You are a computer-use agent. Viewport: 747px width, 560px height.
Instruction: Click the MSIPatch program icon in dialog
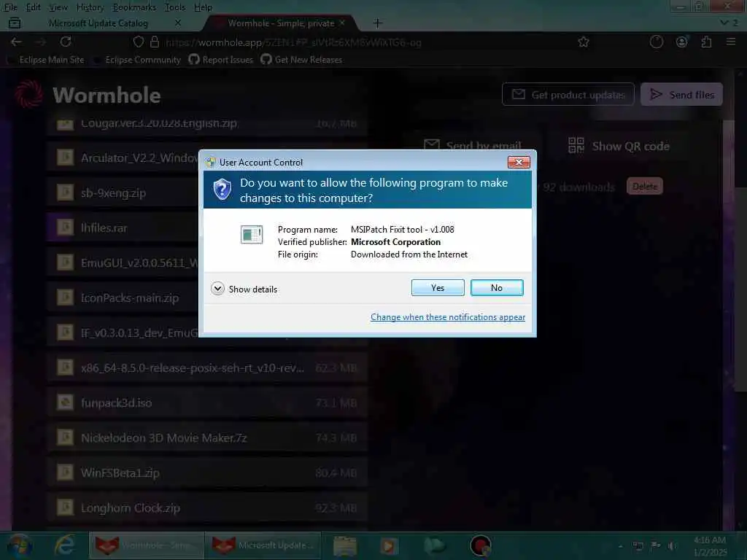pos(252,234)
